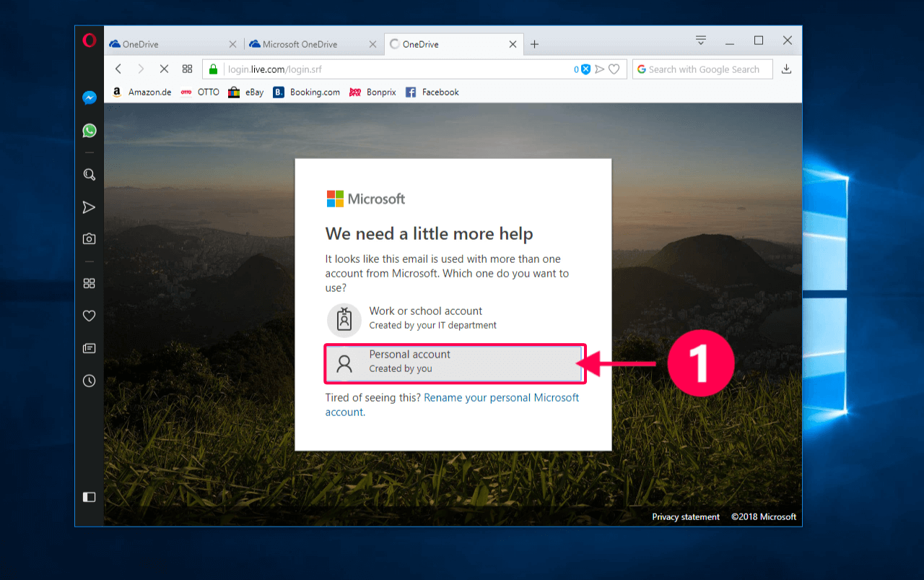Screen dimensions: 924x580
Task: Open the eBay bookmark
Action: (x=245, y=92)
